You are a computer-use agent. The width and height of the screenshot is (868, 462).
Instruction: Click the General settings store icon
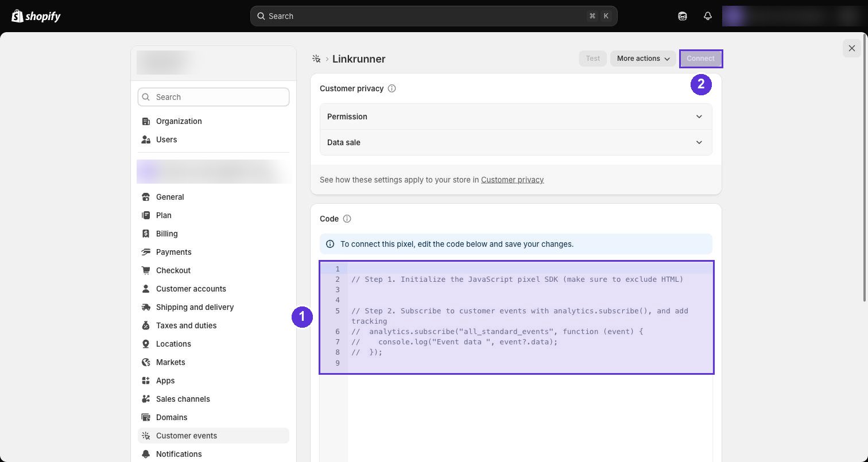146,197
